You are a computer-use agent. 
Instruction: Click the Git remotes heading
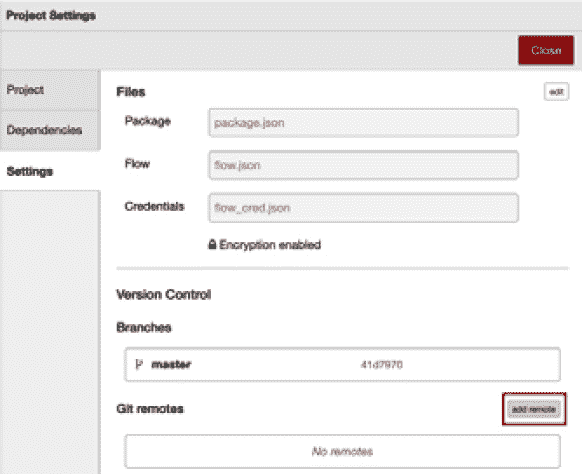point(150,409)
